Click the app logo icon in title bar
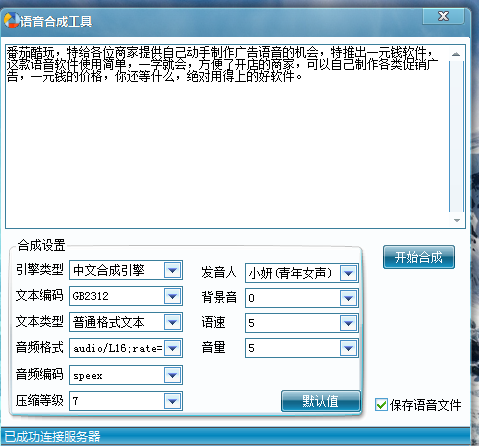479x446 pixels. [12, 20]
